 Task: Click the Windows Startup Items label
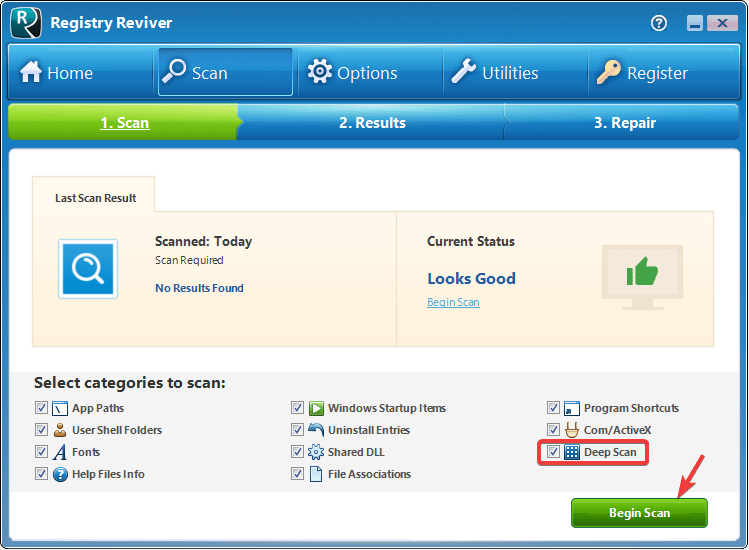pyautogui.click(x=387, y=408)
